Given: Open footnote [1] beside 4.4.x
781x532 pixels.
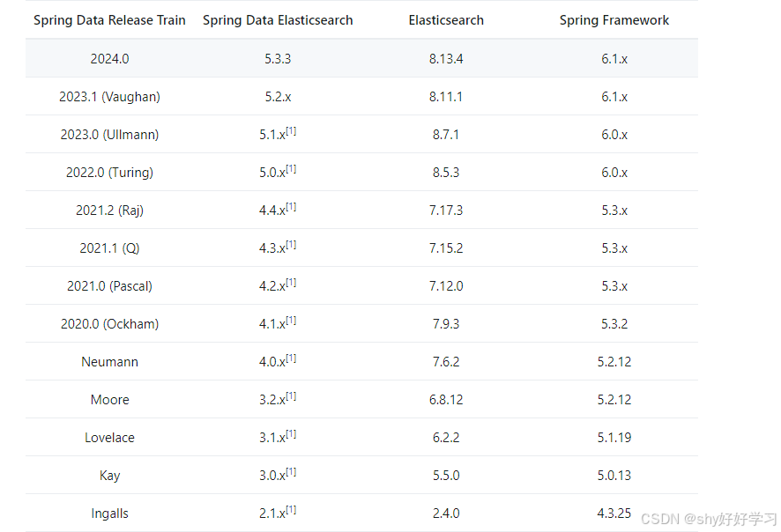Looking at the screenshot, I should point(291,206).
